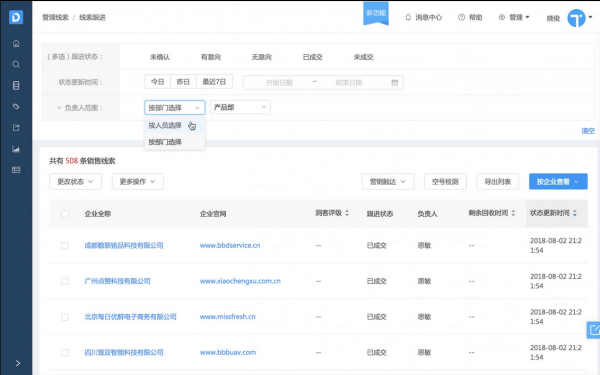Image resolution: width=600 pixels, height=375 pixels.
Task: Open www.bbdservice.cn website link
Action: coord(230,245)
